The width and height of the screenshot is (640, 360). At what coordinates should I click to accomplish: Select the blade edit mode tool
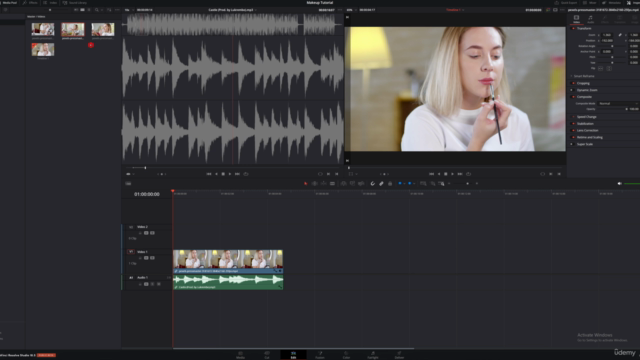(332, 184)
